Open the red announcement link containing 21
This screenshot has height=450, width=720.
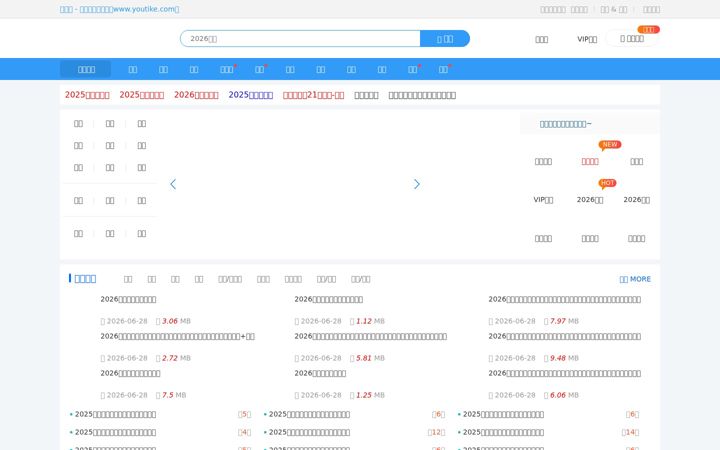tap(313, 95)
